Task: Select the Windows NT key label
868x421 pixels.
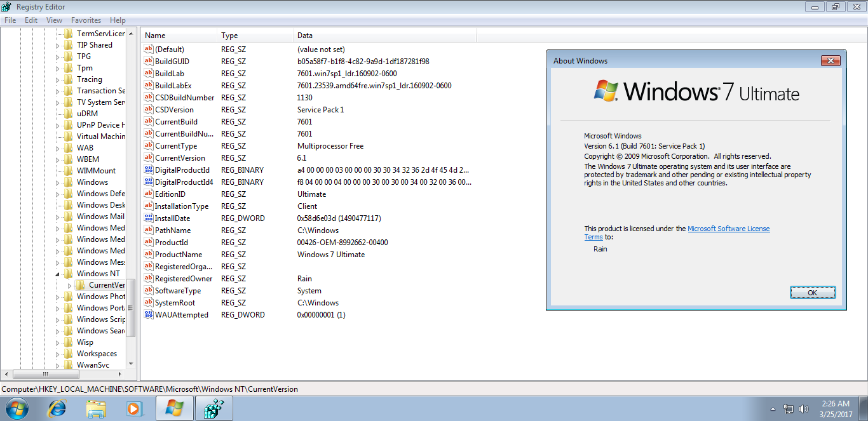Action: pos(98,274)
